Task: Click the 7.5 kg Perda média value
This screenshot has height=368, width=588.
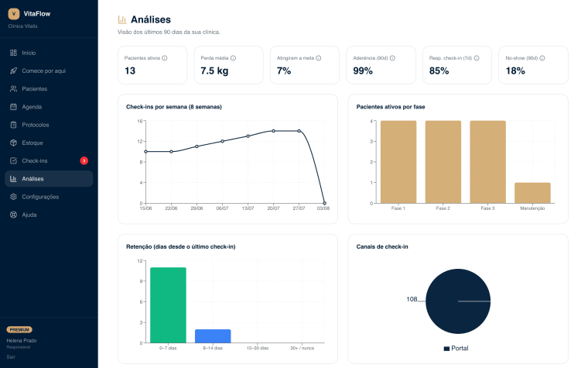Action: (214, 71)
